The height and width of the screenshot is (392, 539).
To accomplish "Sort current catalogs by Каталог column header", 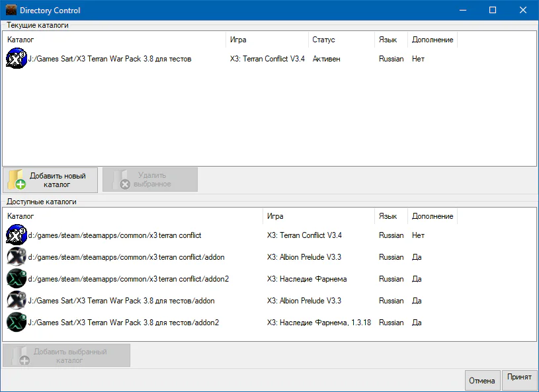I will pos(114,40).
